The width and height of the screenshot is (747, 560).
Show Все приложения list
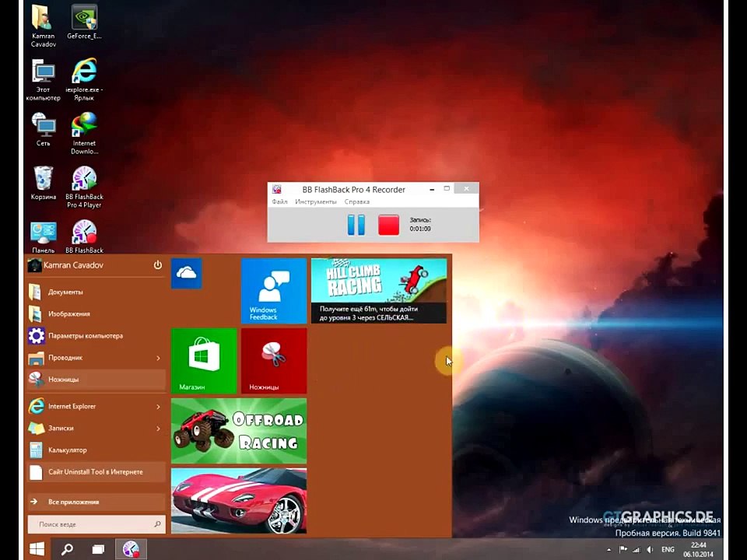(96, 502)
